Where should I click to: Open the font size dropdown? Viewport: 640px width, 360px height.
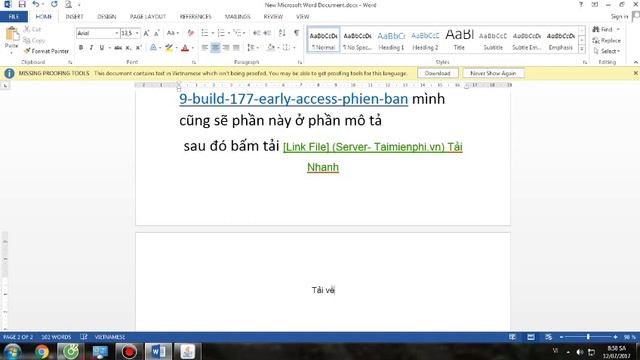137,33
